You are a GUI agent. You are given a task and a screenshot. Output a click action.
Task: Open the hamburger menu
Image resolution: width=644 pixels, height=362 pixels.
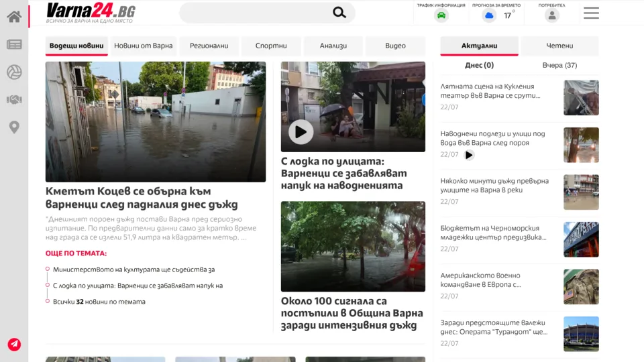point(591,13)
